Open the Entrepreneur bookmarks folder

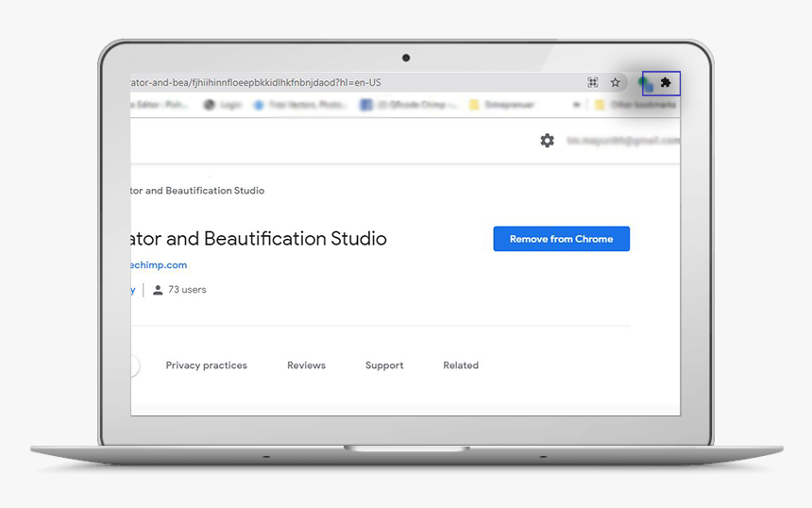(501, 105)
